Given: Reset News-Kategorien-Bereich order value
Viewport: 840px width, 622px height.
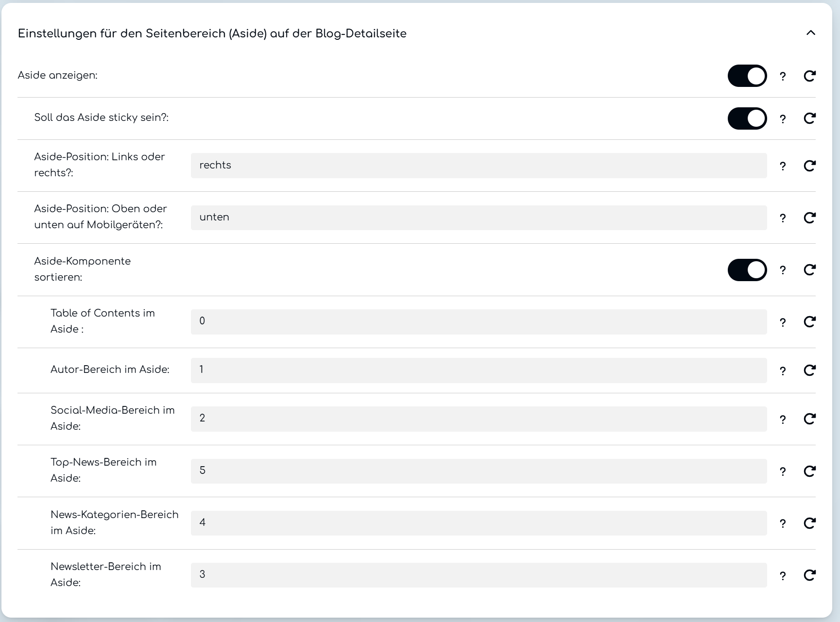Looking at the screenshot, I should click(x=809, y=523).
